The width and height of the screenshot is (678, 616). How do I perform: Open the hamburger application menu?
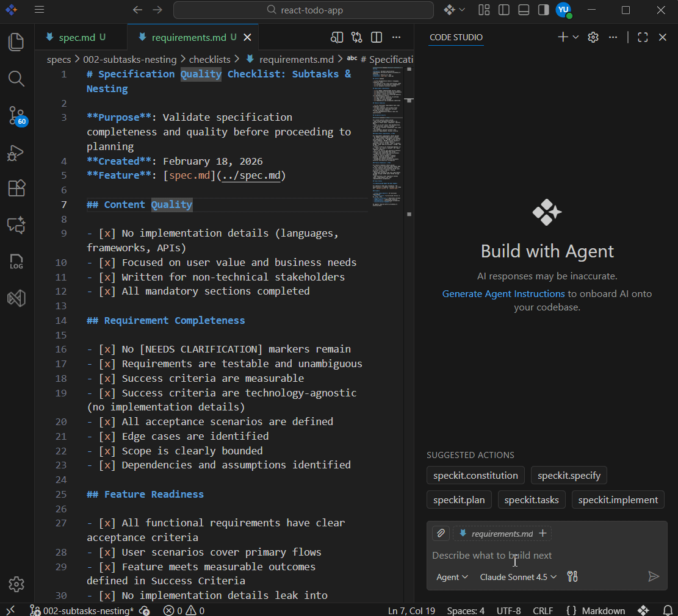coord(39,10)
